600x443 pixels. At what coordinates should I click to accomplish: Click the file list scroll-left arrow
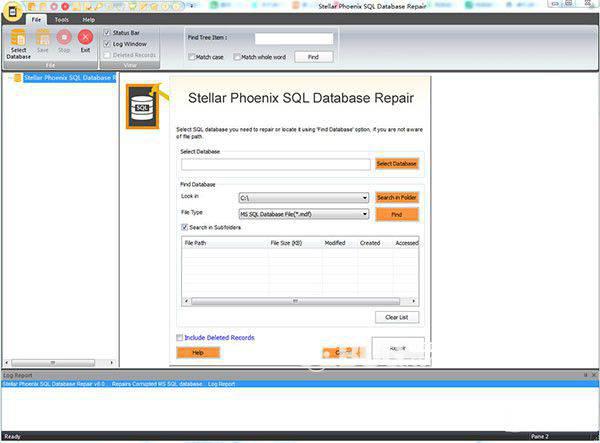(x=186, y=301)
